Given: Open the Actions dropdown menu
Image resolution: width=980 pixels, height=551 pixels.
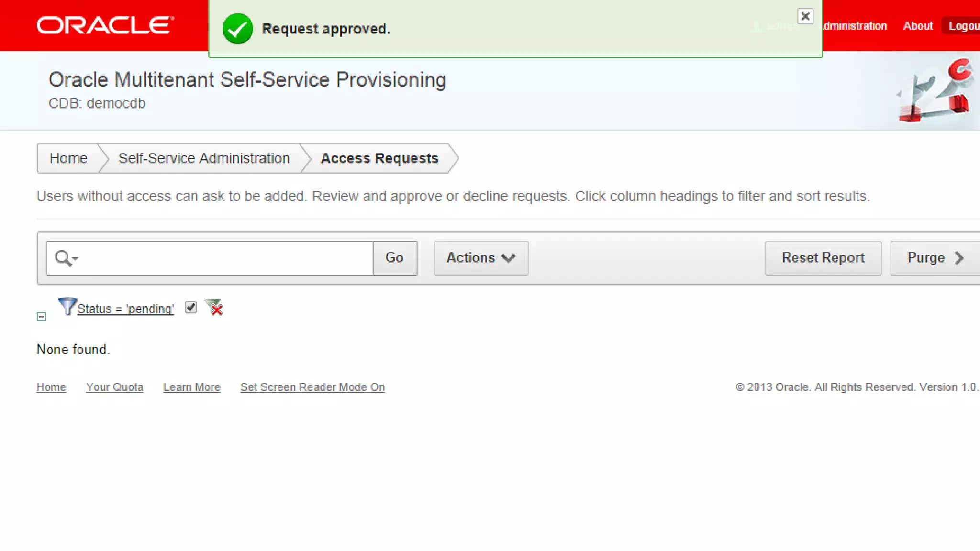Looking at the screenshot, I should point(480,258).
